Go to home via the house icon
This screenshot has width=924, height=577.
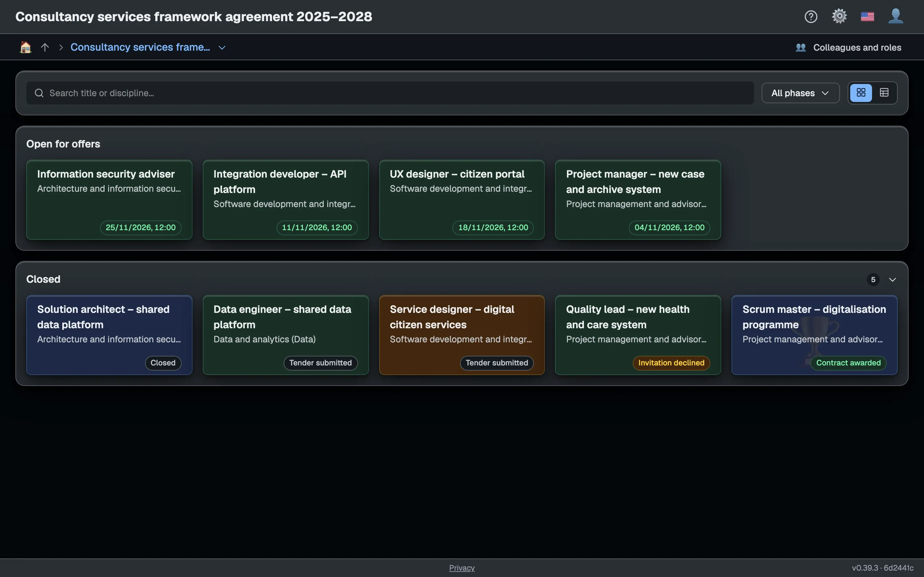[x=26, y=47]
